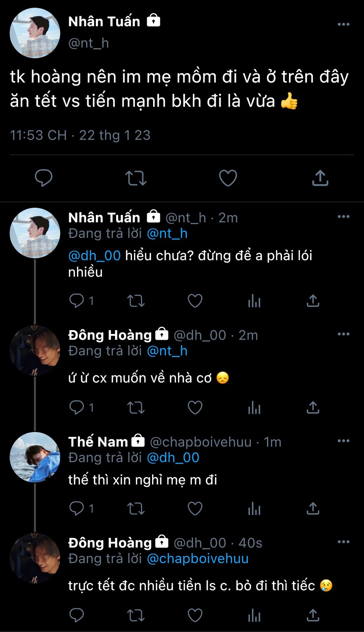
Task: Open the @dh_00 mention in Nhân Tuấn's reply
Action: click(x=94, y=256)
